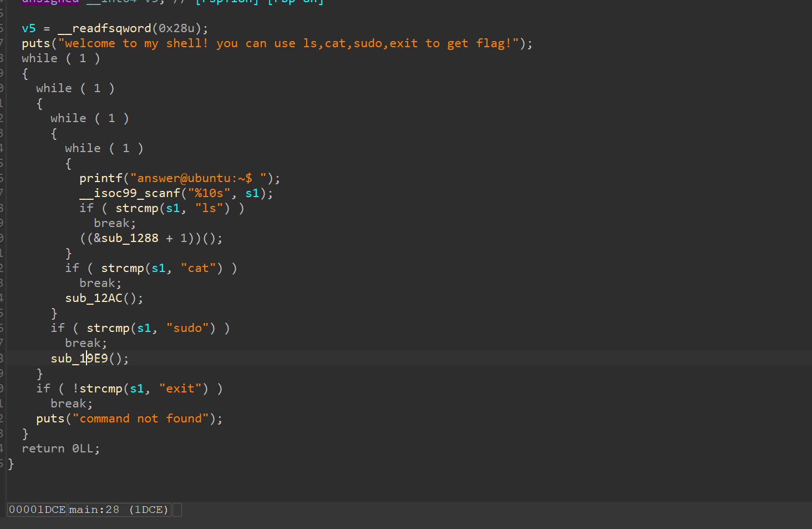Click the v5 variable assignment

click(x=28, y=28)
